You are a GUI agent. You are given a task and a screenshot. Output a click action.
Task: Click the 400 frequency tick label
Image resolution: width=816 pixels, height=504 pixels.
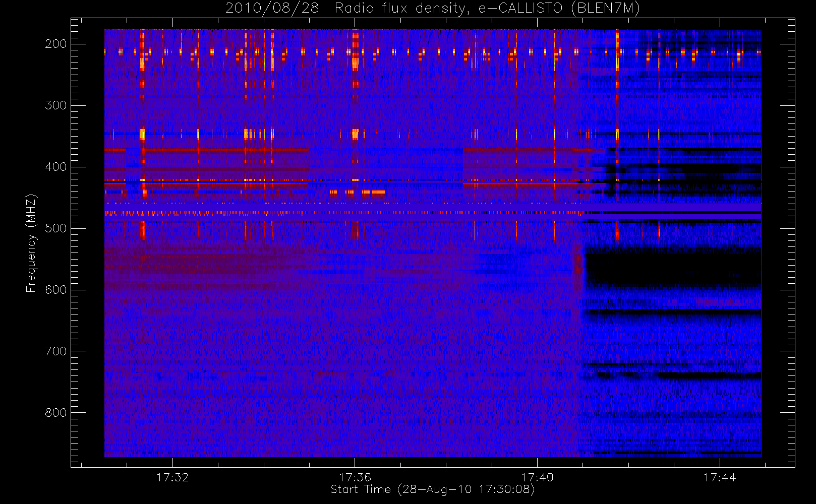(x=55, y=167)
